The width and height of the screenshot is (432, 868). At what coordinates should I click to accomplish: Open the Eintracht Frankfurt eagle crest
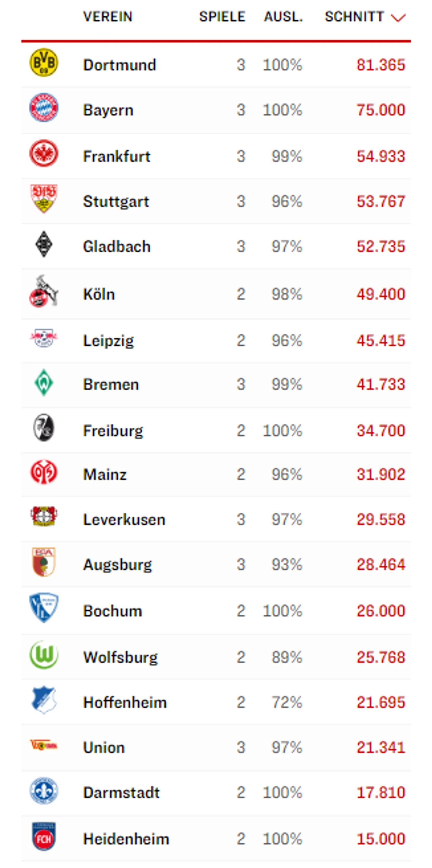[44, 153]
